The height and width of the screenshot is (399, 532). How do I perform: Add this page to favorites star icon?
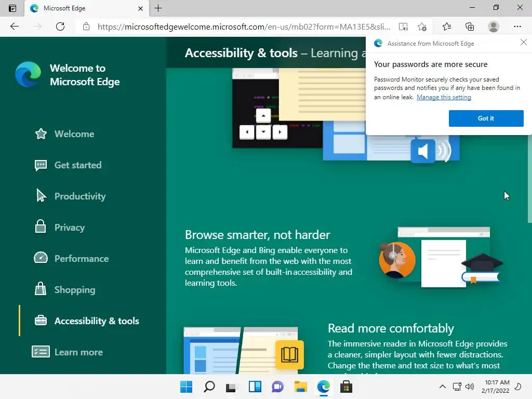(422, 26)
